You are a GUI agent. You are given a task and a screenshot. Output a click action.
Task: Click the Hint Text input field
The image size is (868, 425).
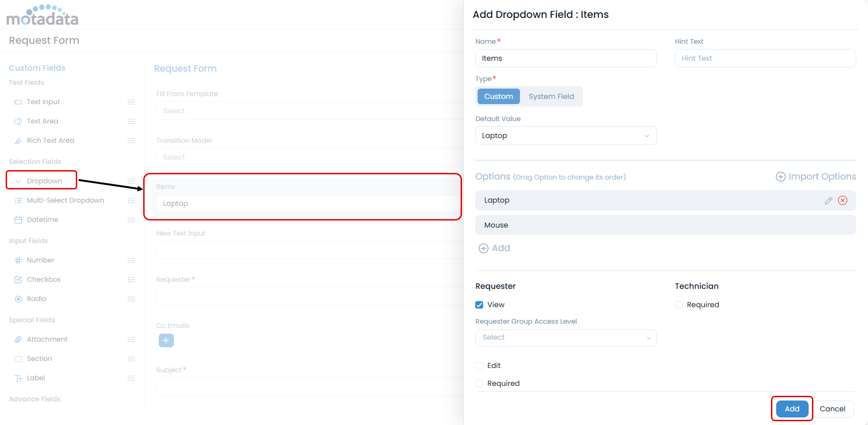[x=765, y=58]
